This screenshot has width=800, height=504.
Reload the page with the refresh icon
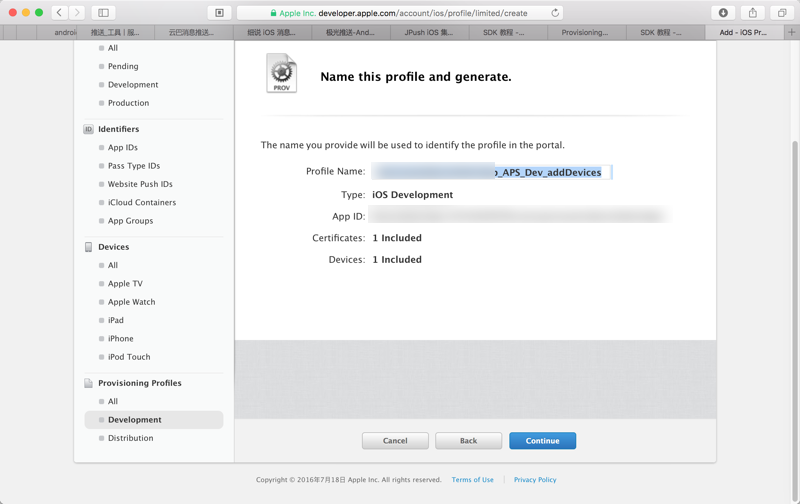tap(555, 13)
